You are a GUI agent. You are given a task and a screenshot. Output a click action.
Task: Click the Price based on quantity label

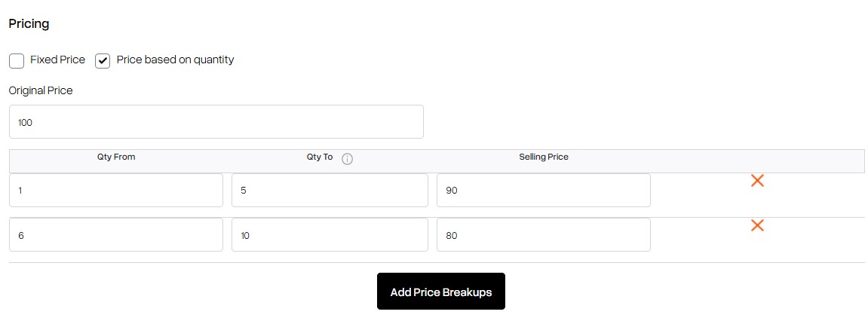(x=176, y=60)
